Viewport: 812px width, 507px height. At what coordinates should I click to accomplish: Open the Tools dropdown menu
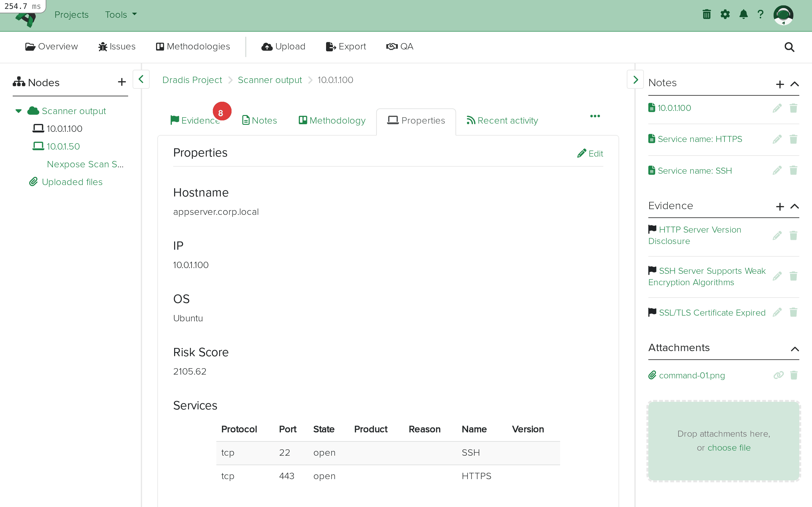pos(120,15)
